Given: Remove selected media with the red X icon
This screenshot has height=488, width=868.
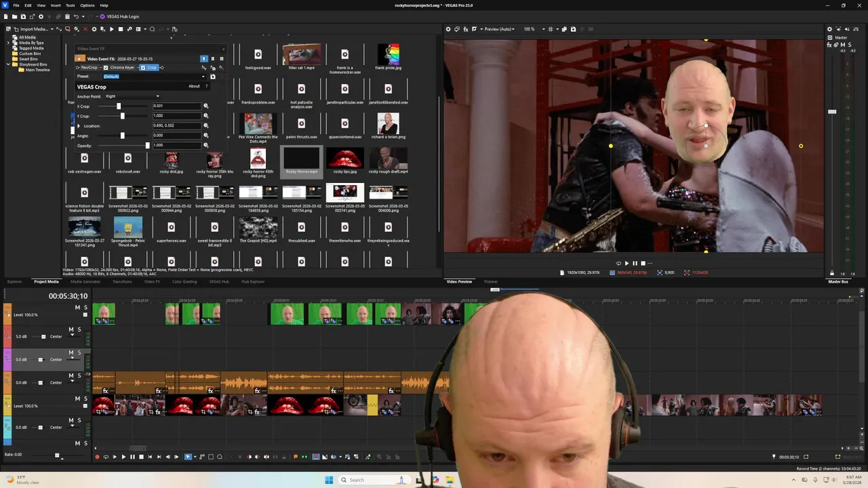Looking at the screenshot, I should coord(85,29).
